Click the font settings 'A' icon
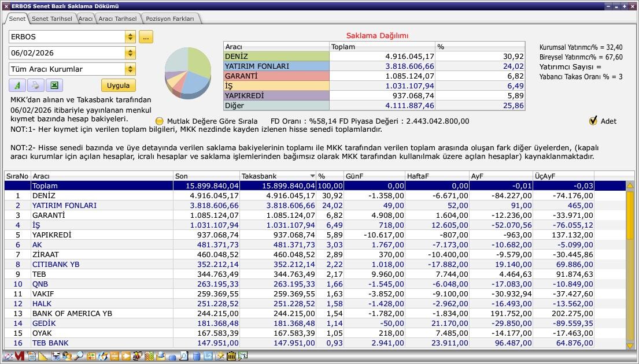Viewport: 639px width, 364px height. pyautogui.click(x=17, y=86)
